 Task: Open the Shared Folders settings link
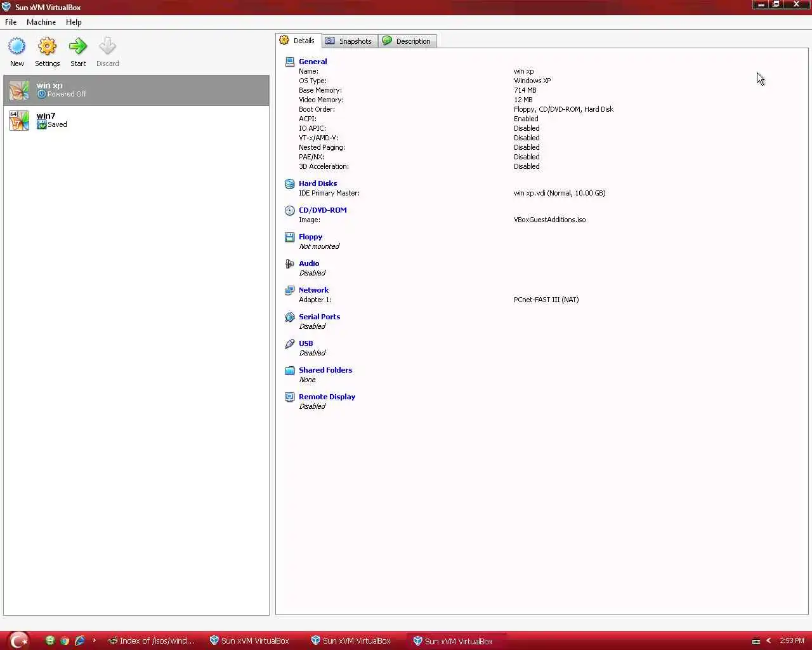325,370
